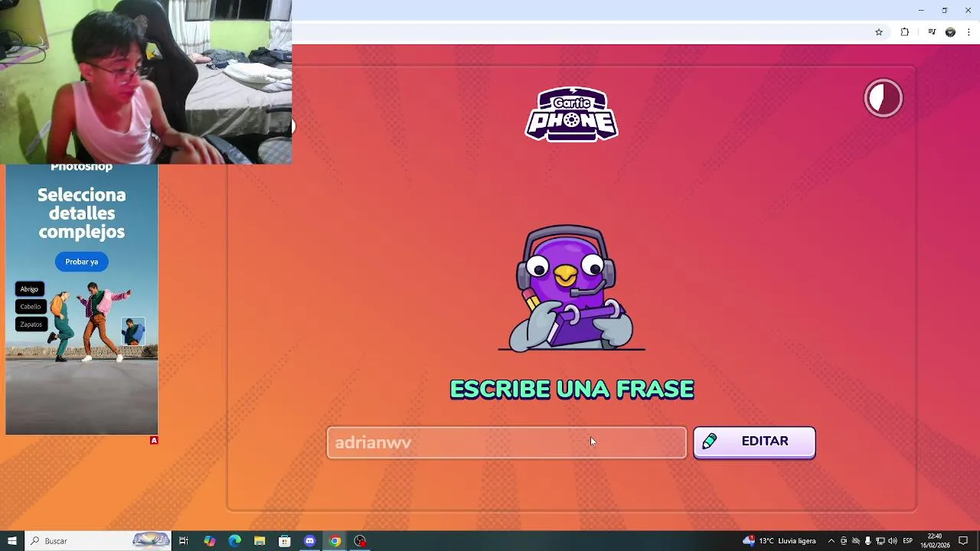The width and height of the screenshot is (980, 551).
Task: Click the EDITAR button
Action: 754,442
